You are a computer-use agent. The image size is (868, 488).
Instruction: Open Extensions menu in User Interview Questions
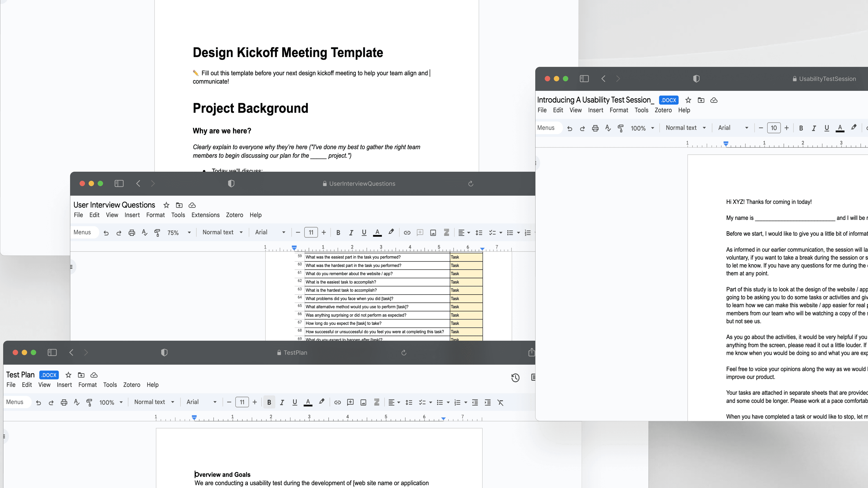205,215
